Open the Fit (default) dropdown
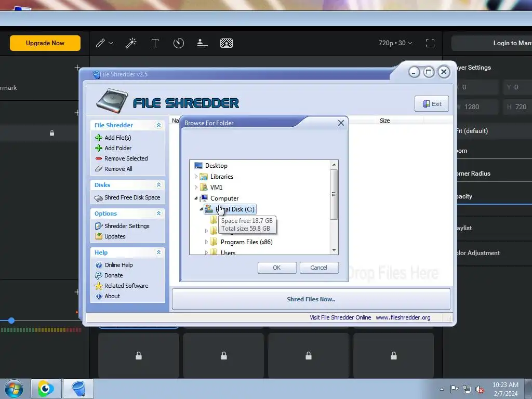The width and height of the screenshot is (532, 399). [x=494, y=131]
